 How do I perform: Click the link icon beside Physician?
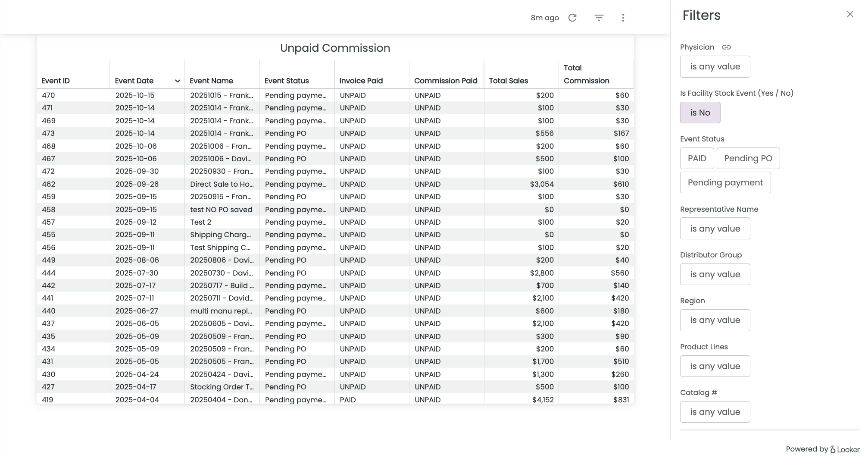point(726,47)
